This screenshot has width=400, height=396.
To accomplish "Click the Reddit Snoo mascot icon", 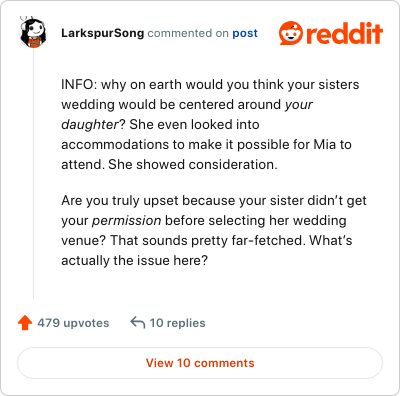I will pos(291,33).
